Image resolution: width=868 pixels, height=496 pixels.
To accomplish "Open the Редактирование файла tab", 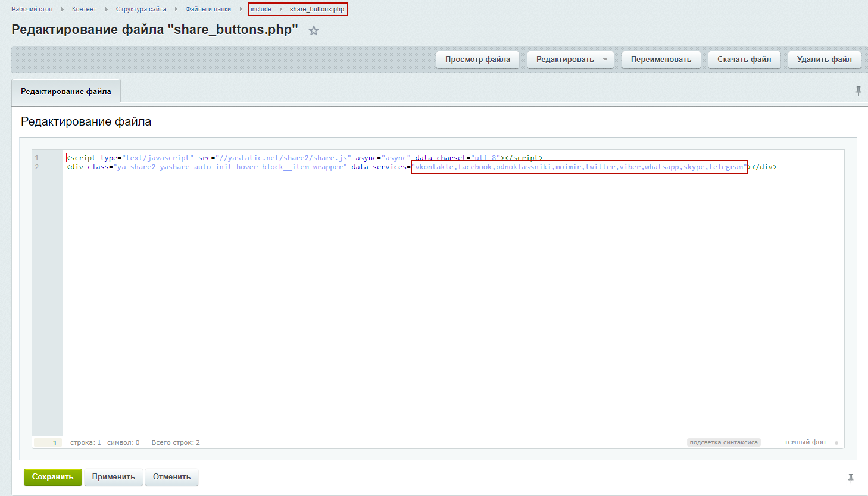I will click(x=66, y=91).
